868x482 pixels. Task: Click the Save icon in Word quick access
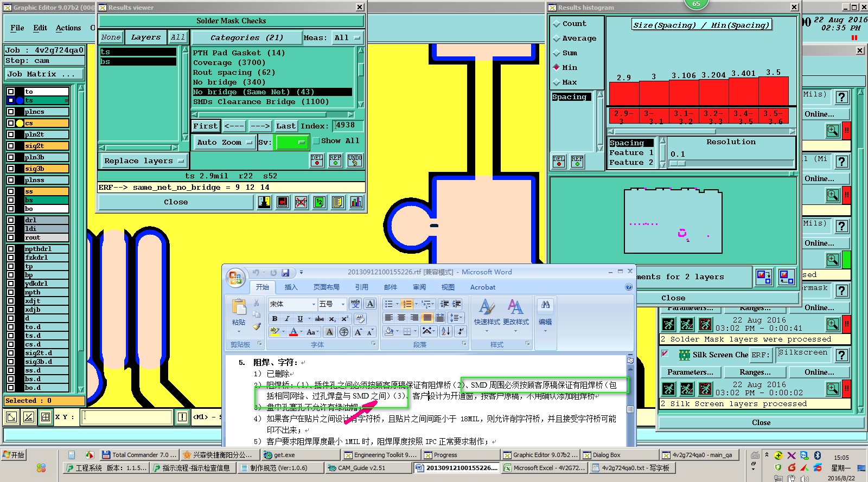285,273
